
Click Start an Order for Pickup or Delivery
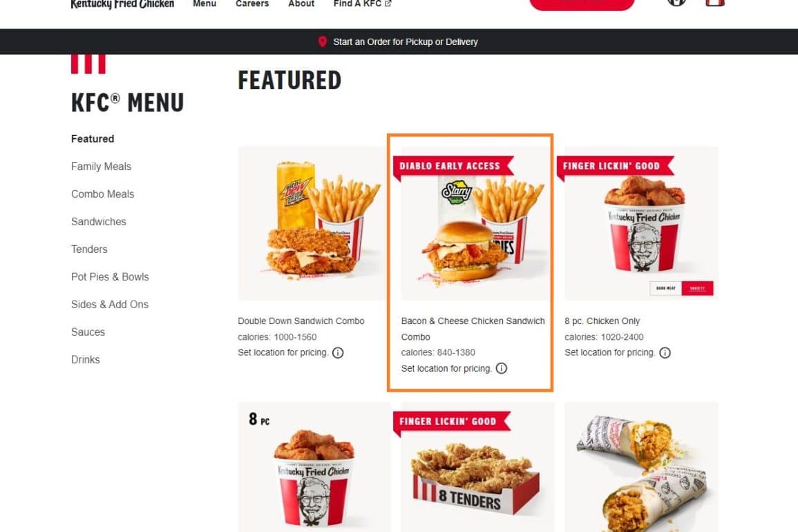point(405,41)
